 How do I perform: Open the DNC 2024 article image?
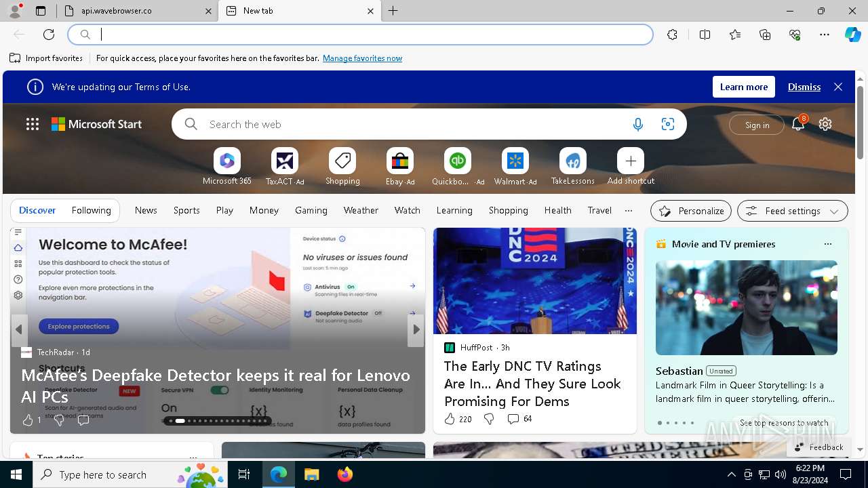point(535,281)
